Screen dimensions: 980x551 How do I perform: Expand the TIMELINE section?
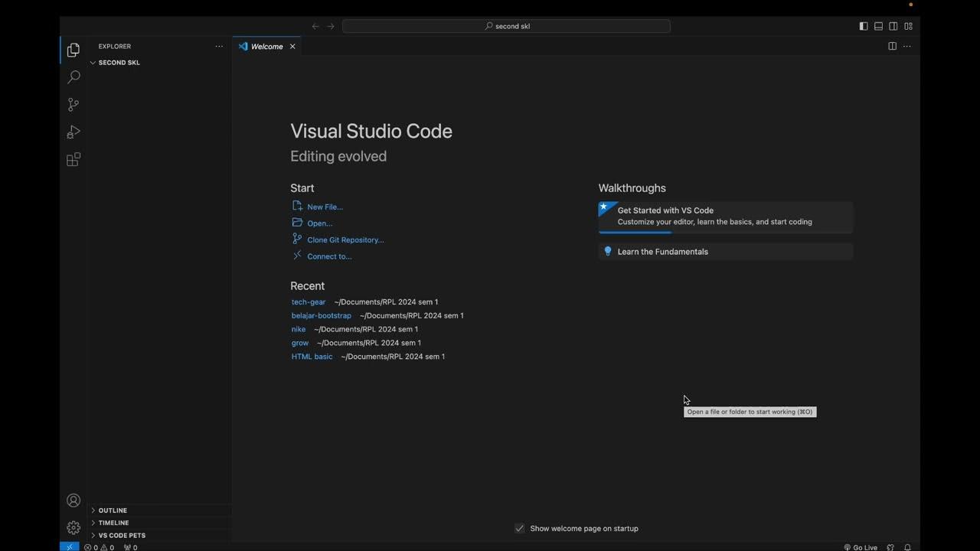coord(159,523)
